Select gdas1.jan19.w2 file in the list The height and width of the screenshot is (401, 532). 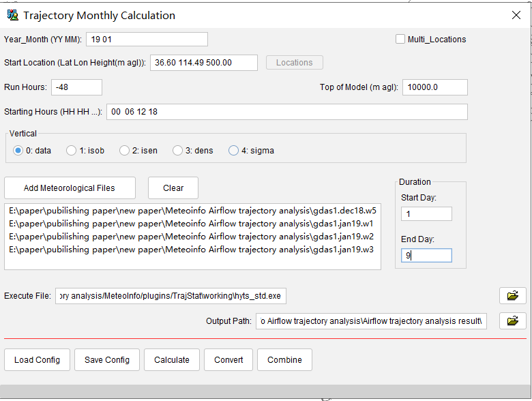pyautogui.click(x=192, y=237)
